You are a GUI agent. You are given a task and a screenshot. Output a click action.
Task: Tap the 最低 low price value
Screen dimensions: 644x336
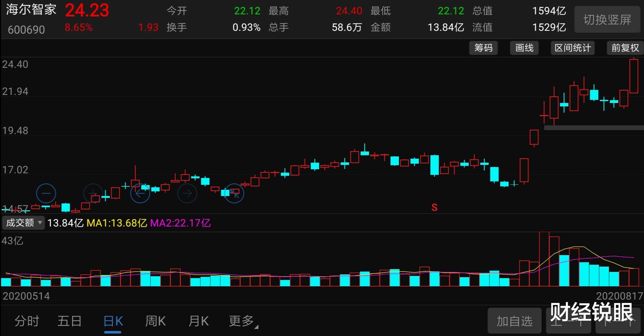(x=451, y=11)
